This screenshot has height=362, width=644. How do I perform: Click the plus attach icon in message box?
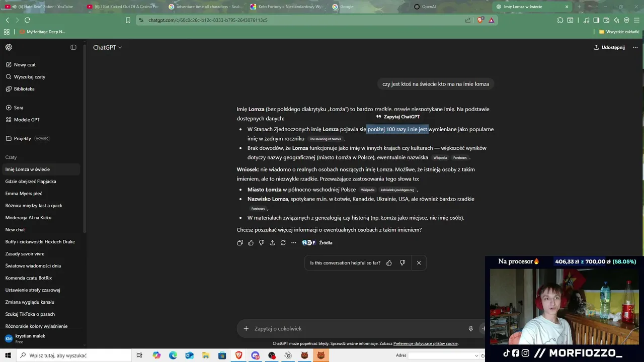(246, 329)
